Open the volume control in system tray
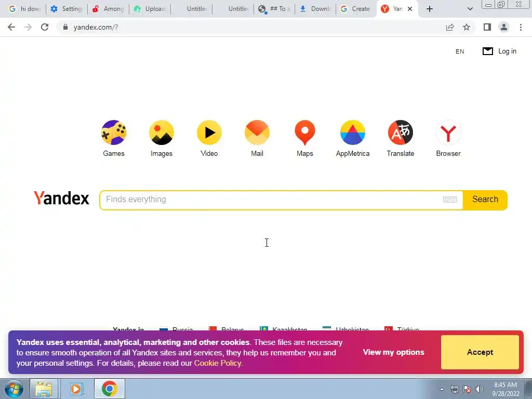The height and width of the screenshot is (399, 532). click(480, 389)
